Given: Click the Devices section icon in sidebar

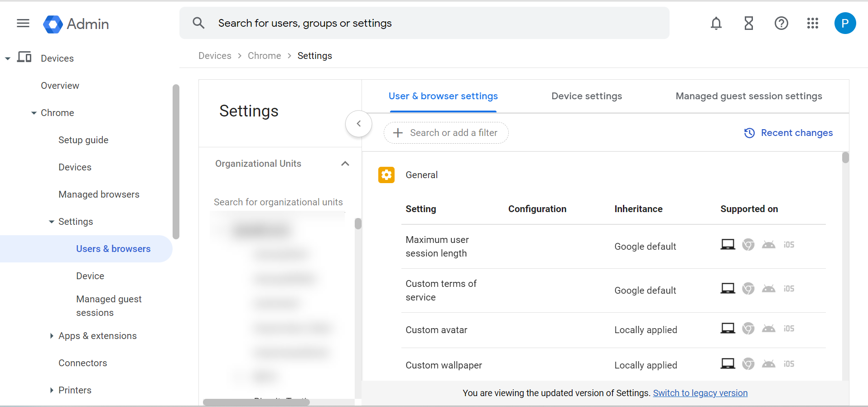Looking at the screenshot, I should (24, 57).
